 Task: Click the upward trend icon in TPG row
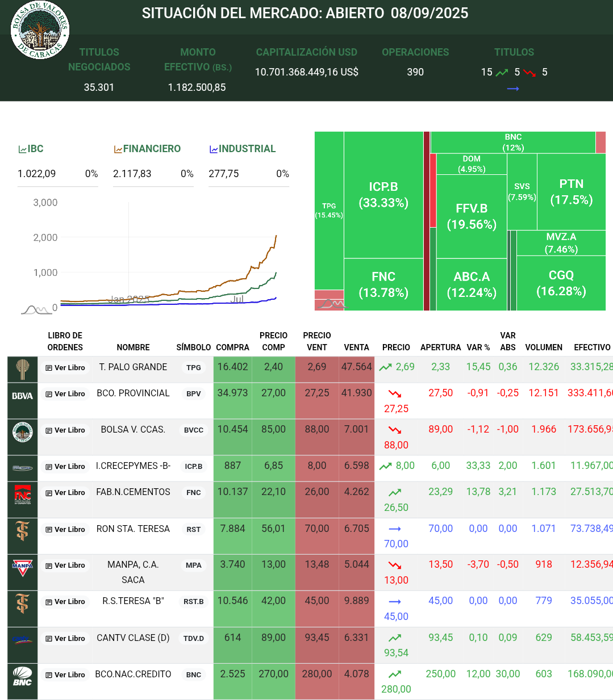click(386, 367)
